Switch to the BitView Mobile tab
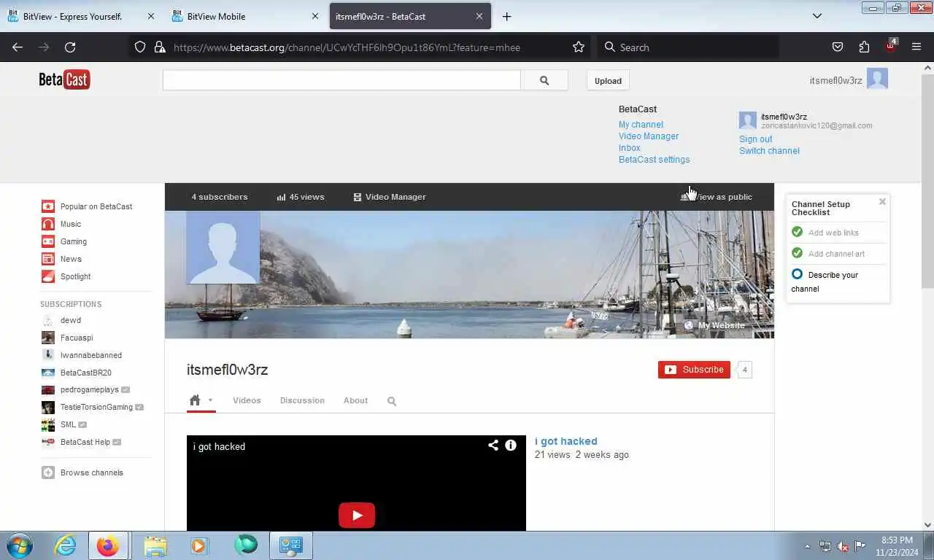 click(x=245, y=16)
